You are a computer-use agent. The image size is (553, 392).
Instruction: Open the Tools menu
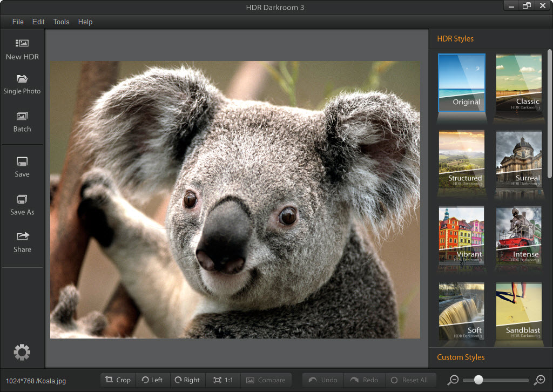[x=61, y=22]
